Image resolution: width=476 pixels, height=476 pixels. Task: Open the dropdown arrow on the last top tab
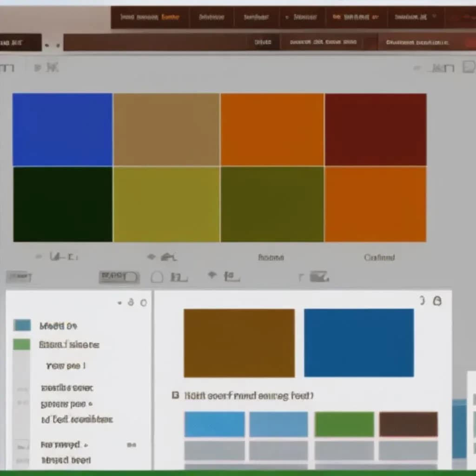(x=434, y=17)
